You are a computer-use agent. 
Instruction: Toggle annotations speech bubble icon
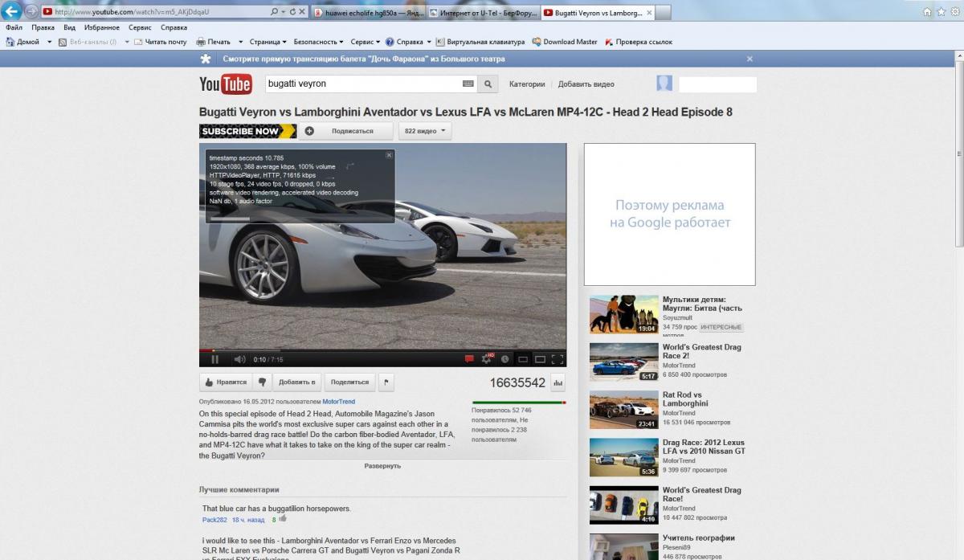469,359
